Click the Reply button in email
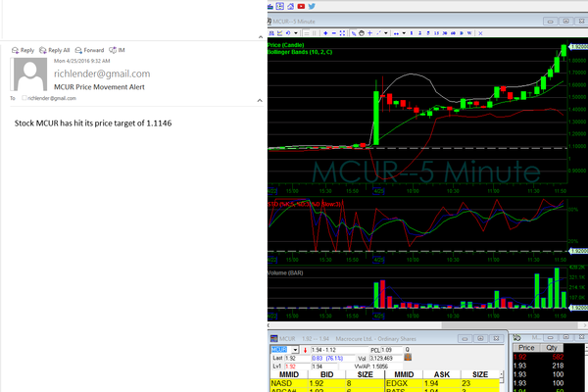This screenshot has width=588, height=392. coord(23,50)
